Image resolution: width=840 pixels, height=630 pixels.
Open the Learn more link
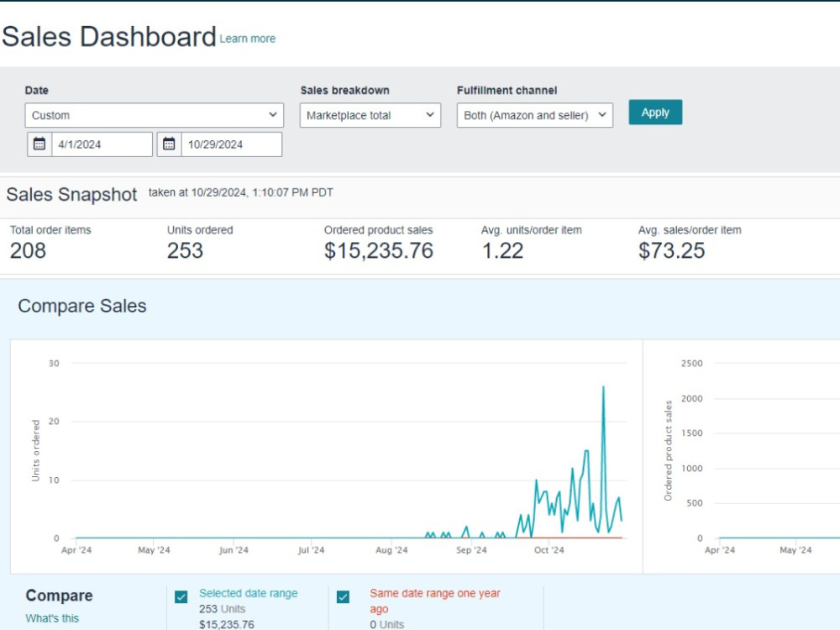pos(248,39)
